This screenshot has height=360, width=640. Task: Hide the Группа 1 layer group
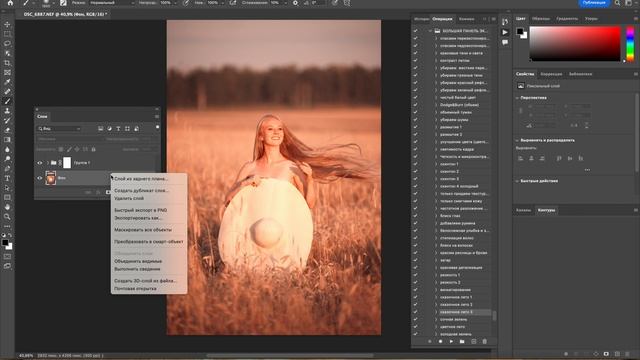click(40, 163)
